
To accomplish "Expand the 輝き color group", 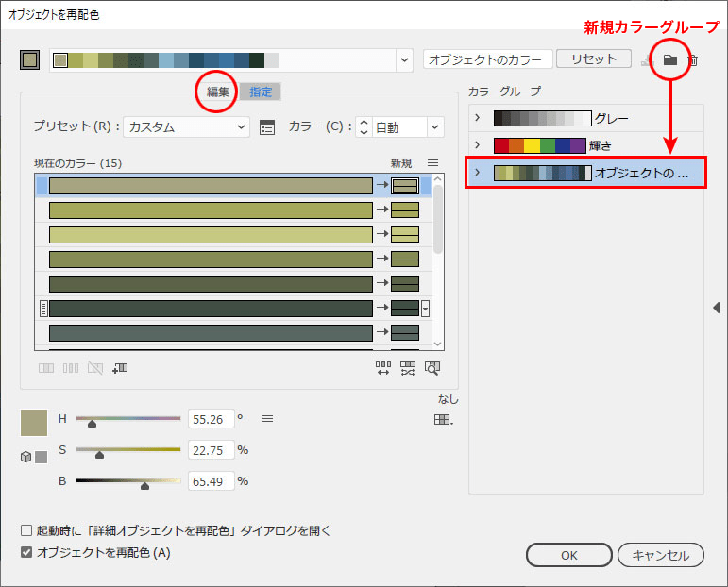I will [x=478, y=145].
